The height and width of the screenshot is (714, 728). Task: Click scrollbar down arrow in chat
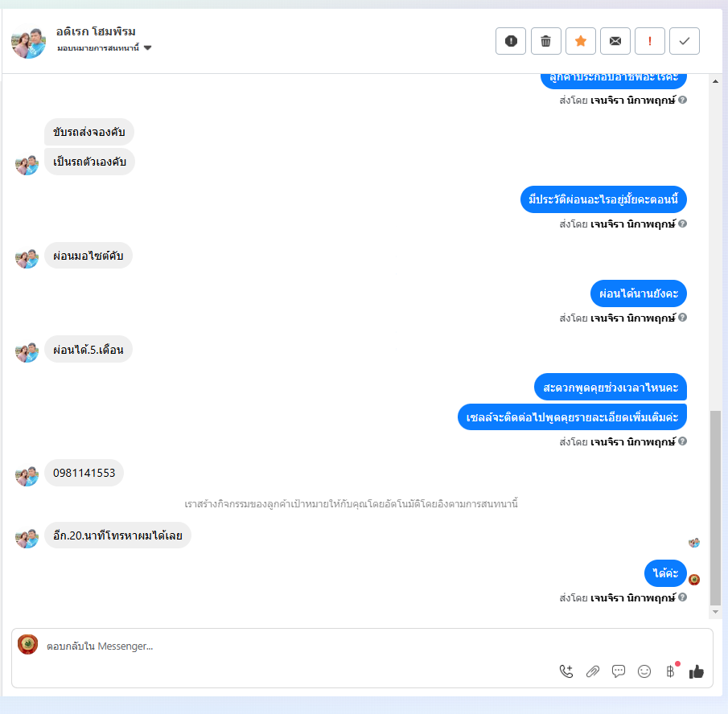click(x=715, y=612)
